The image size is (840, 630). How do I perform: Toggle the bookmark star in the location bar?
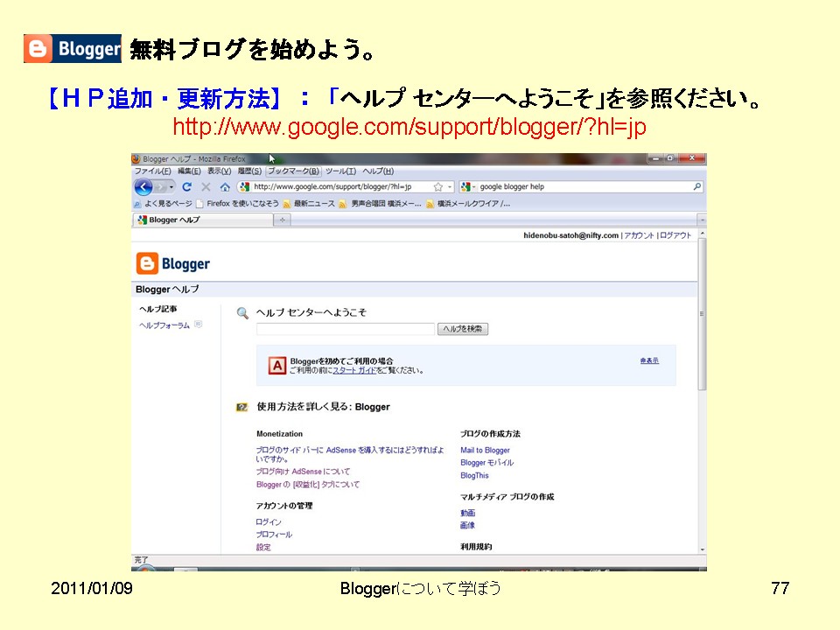click(437, 186)
